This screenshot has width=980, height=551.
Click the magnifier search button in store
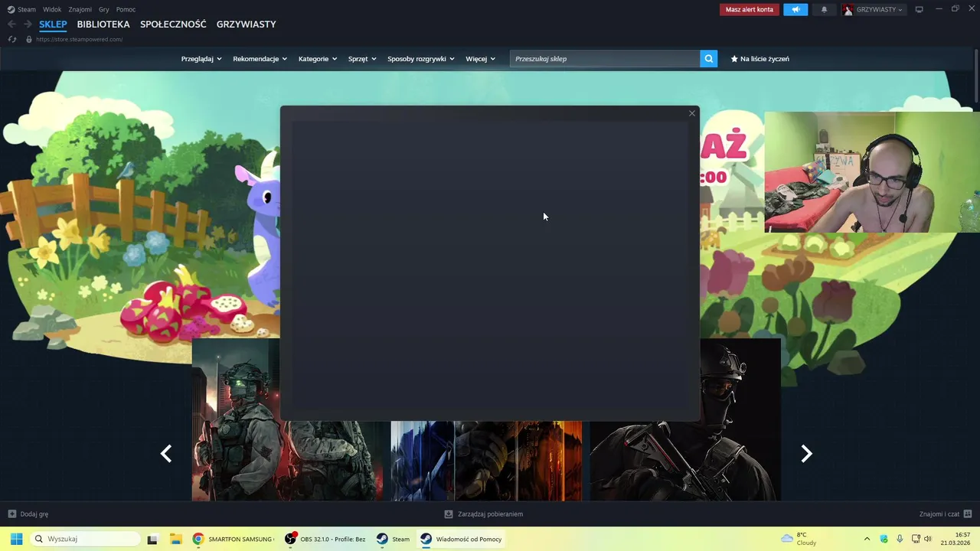point(709,58)
